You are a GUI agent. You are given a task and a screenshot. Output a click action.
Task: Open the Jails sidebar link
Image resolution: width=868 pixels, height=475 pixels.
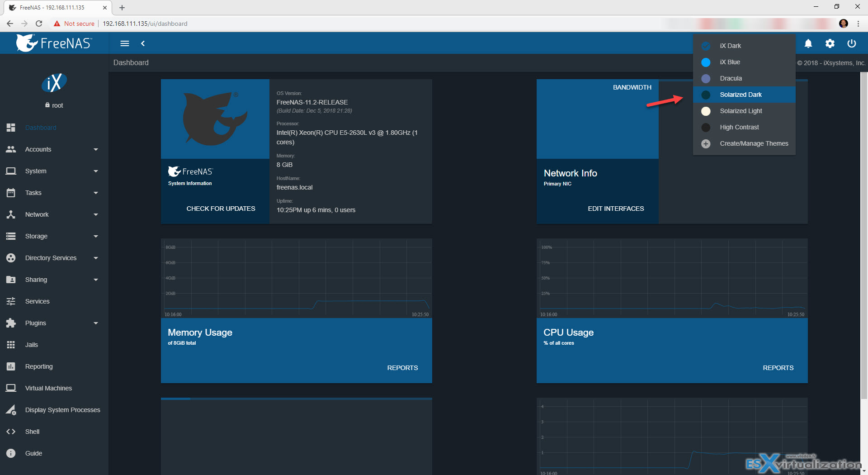(x=32, y=345)
